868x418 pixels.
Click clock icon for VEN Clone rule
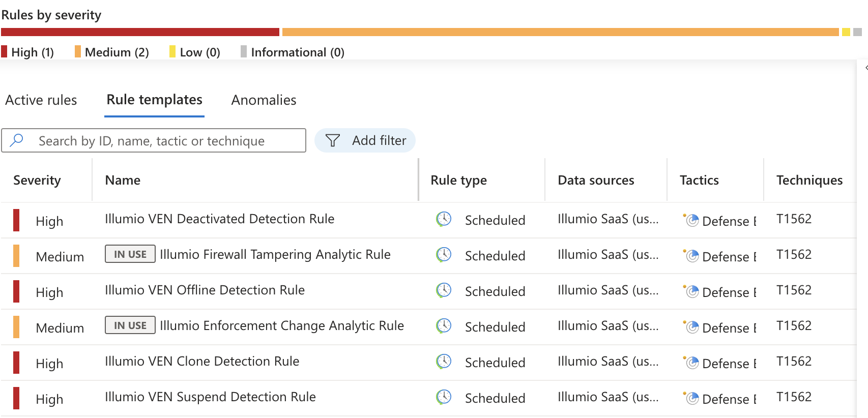(444, 362)
